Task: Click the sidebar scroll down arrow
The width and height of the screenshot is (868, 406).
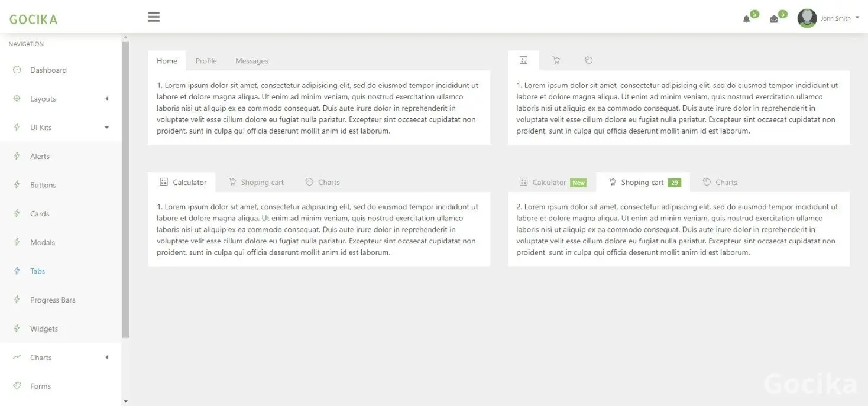Action: pyautogui.click(x=125, y=401)
